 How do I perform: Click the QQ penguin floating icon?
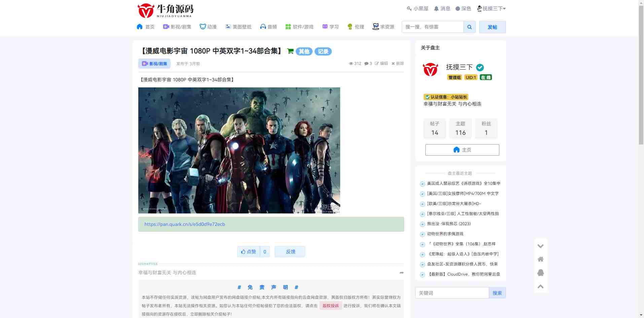click(540, 273)
